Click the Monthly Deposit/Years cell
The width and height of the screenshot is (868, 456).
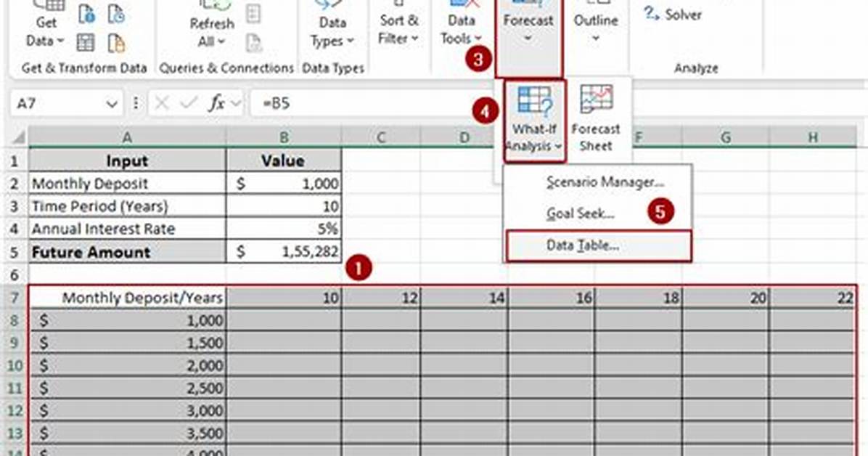(127, 298)
